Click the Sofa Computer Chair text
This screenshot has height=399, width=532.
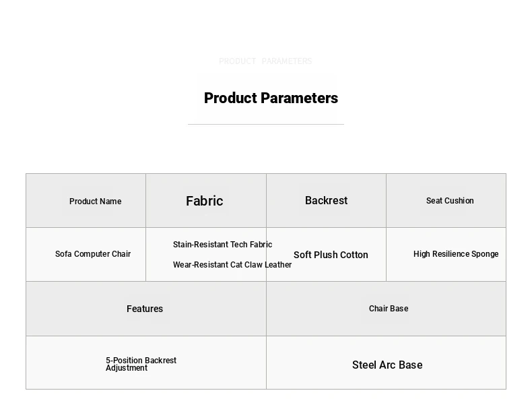pyautogui.click(x=93, y=254)
